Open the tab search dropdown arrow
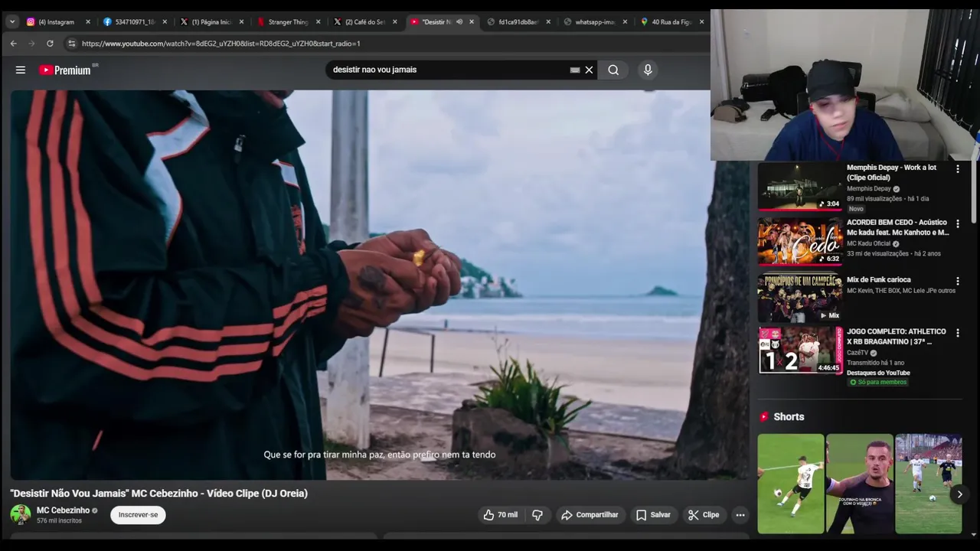 [12, 22]
